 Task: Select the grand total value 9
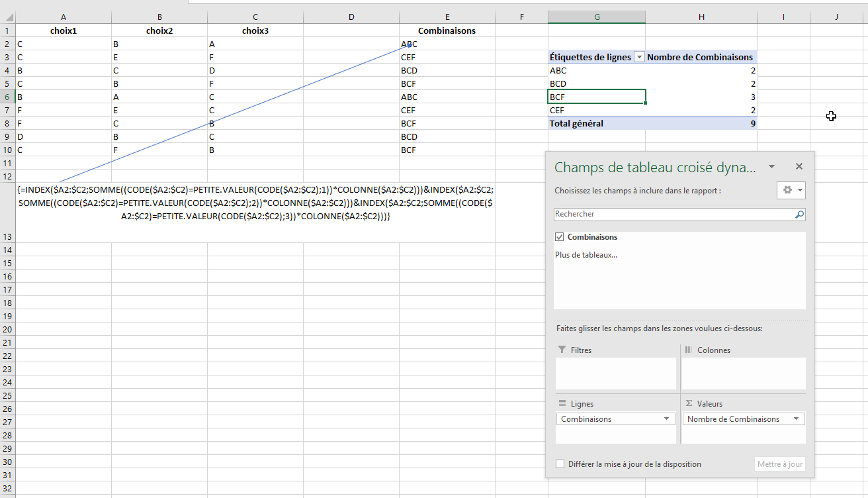(x=701, y=123)
